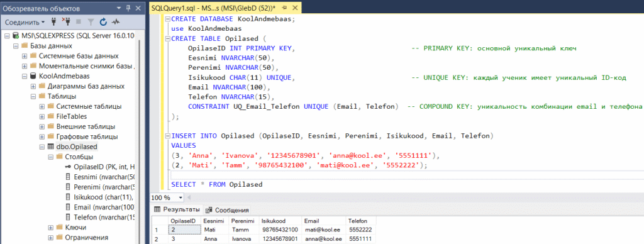This screenshot has width=644, height=244.
Task: Click the 'use KoolAndmebaas' code line
Action: [206, 29]
